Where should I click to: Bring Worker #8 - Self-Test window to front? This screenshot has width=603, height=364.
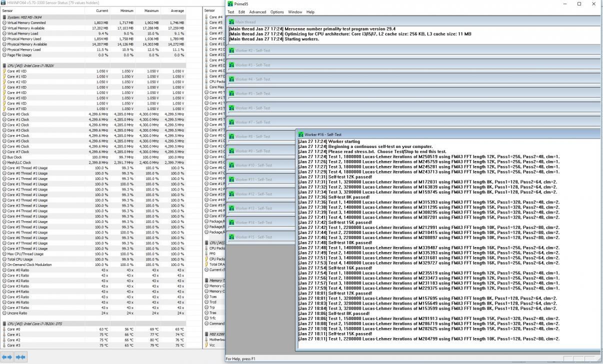point(261,136)
